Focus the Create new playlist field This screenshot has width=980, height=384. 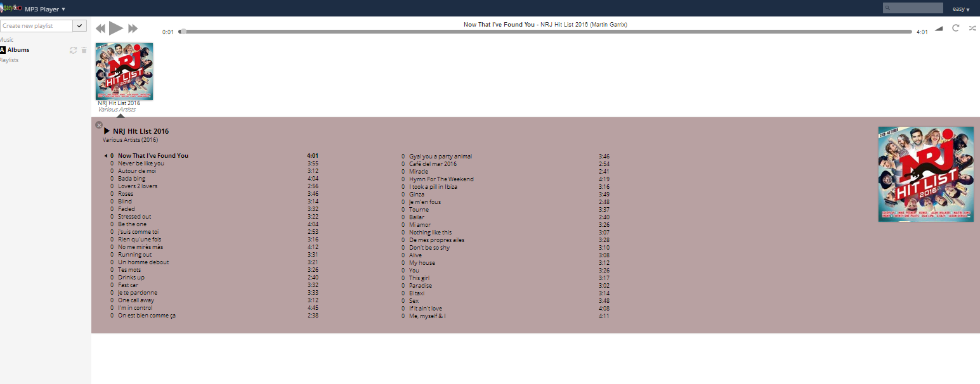tap(36, 26)
